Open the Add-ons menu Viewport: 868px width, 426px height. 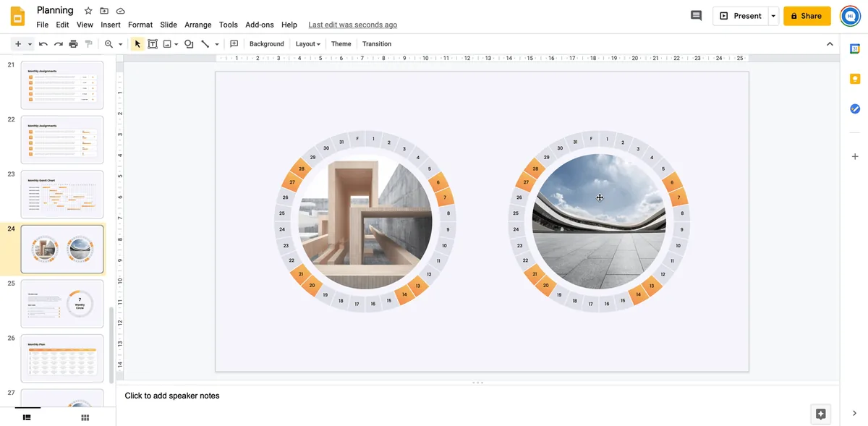point(260,25)
